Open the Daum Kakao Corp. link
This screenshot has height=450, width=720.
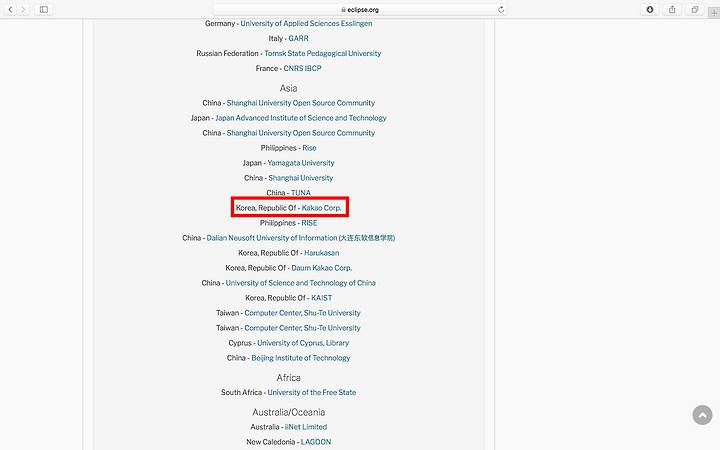point(321,268)
